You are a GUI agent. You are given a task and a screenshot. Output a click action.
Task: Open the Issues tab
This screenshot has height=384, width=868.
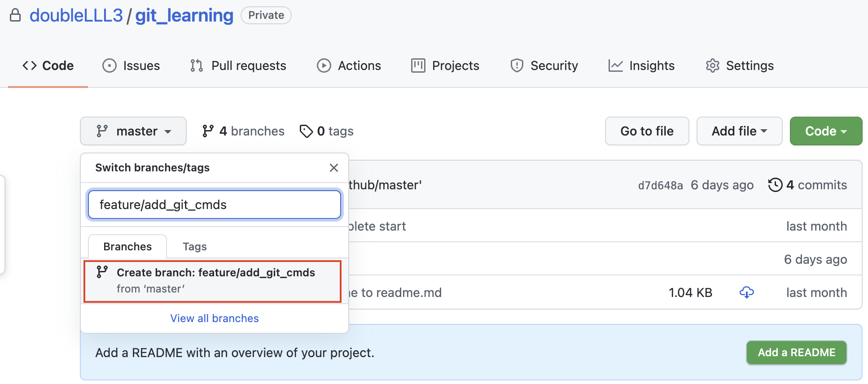click(x=131, y=65)
